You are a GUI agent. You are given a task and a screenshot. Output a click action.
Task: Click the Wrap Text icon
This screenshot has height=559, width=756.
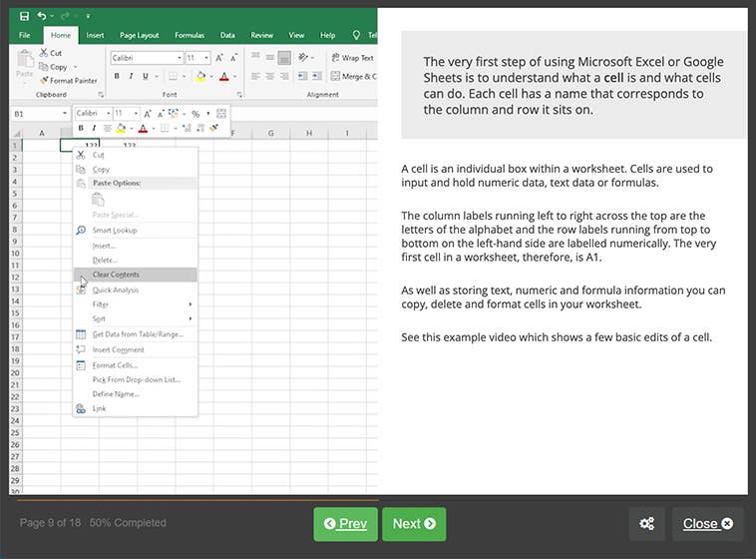pos(350,58)
